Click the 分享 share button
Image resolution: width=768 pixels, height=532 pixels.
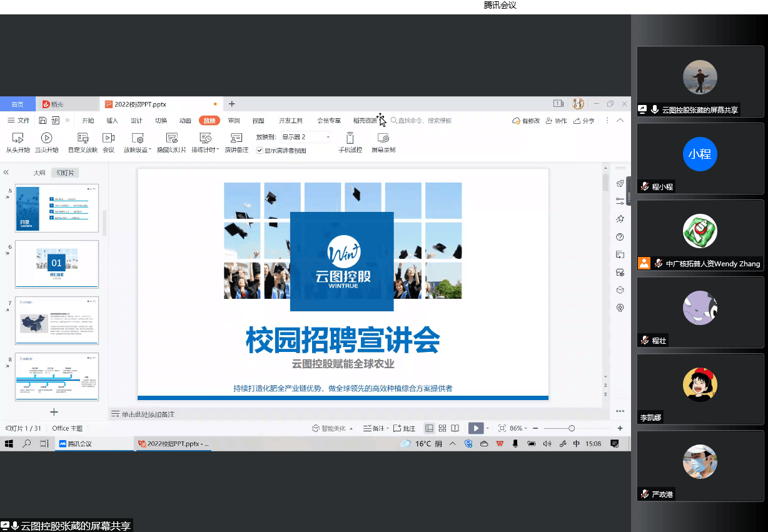click(585, 121)
